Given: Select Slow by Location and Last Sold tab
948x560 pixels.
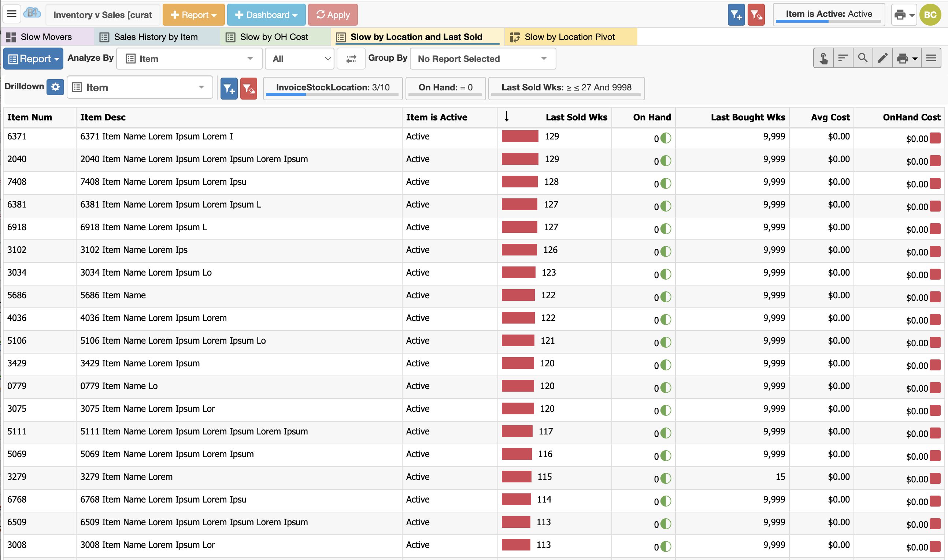Looking at the screenshot, I should coord(417,37).
